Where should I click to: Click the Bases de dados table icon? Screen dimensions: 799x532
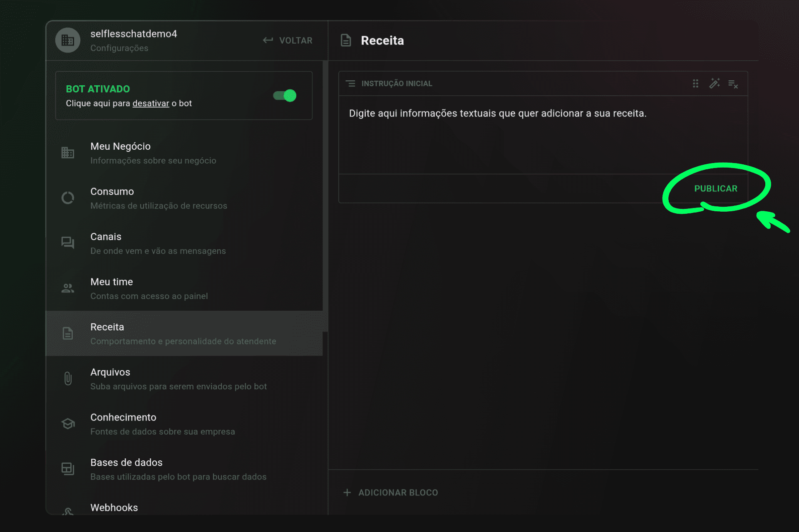[68, 469]
